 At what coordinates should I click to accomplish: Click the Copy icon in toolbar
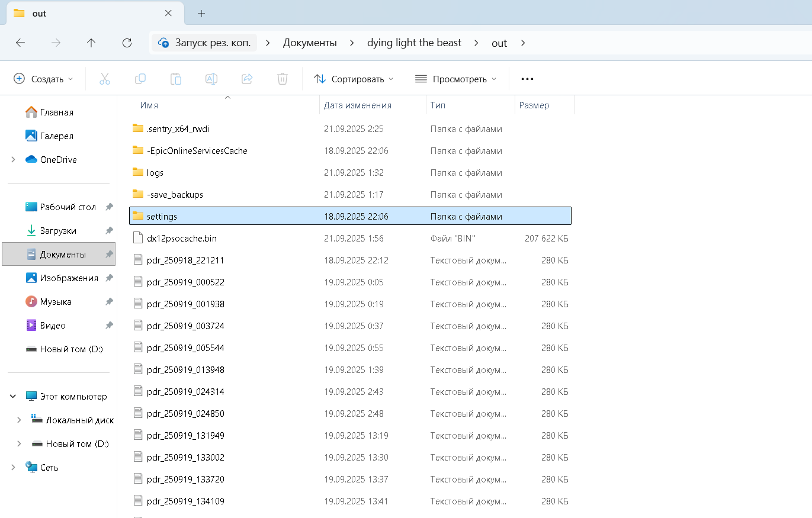click(x=140, y=79)
